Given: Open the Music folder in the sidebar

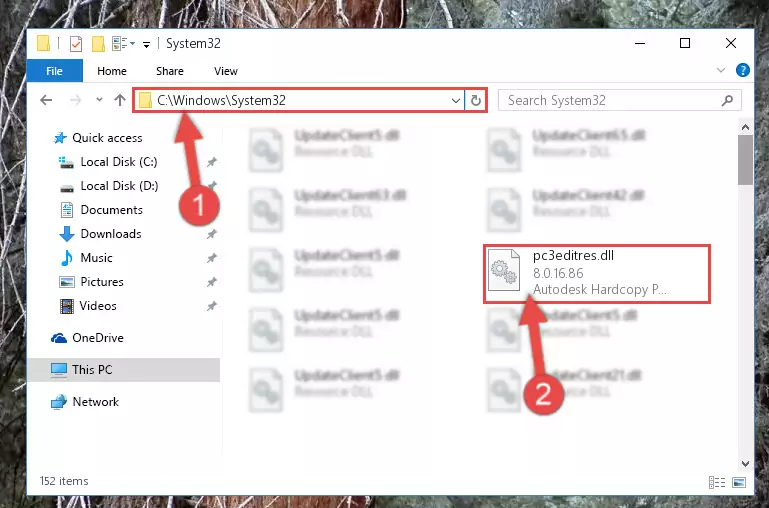Looking at the screenshot, I should (x=96, y=258).
